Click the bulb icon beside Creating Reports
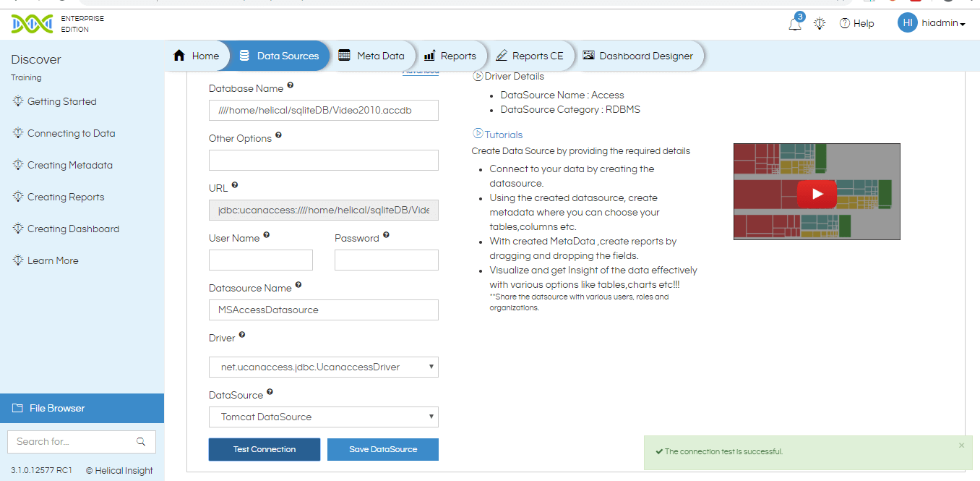 tap(18, 197)
